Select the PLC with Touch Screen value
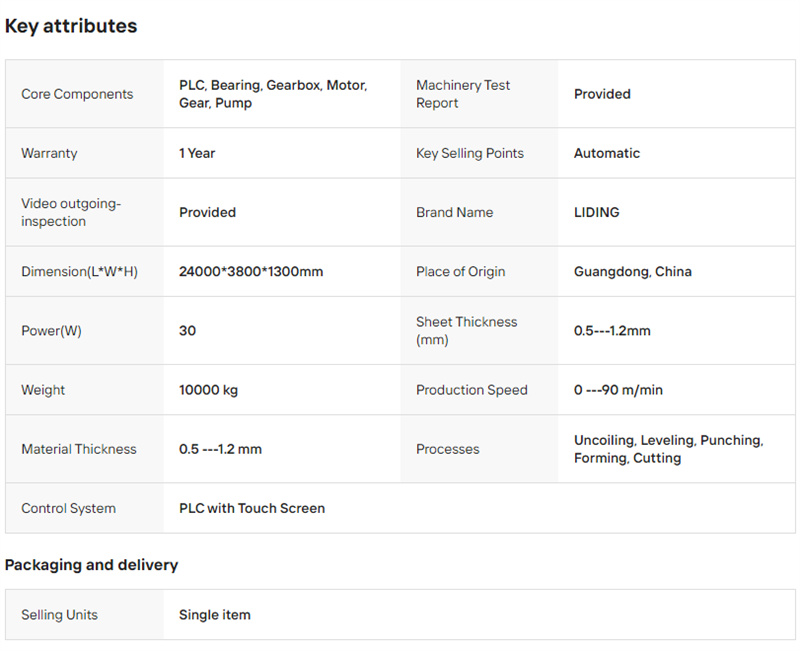 click(x=252, y=508)
